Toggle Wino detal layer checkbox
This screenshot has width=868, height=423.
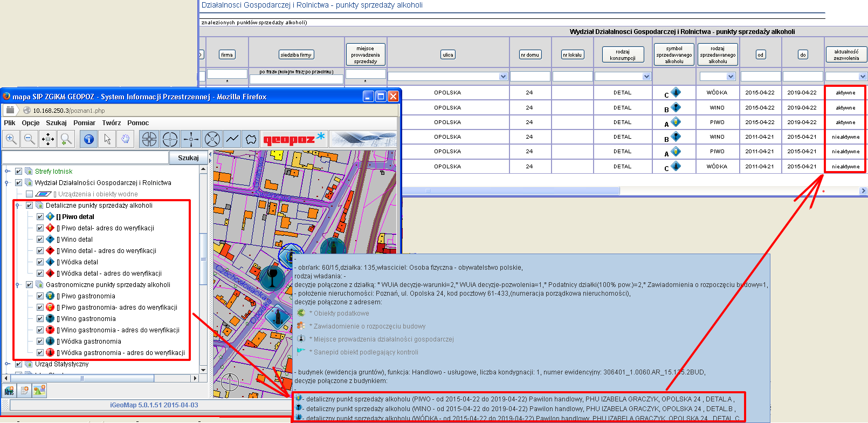pos(40,239)
